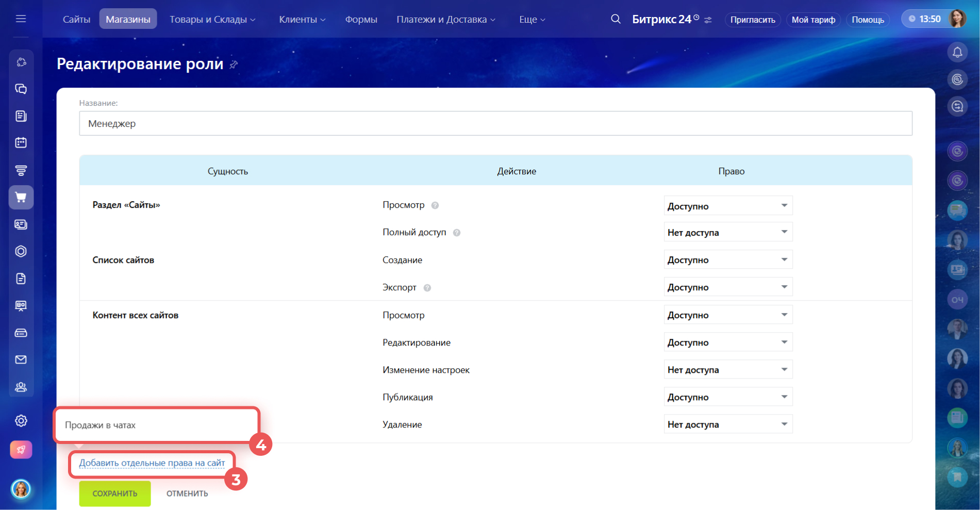
Task: Select Продажи в чатах popup item
Action: (101, 425)
